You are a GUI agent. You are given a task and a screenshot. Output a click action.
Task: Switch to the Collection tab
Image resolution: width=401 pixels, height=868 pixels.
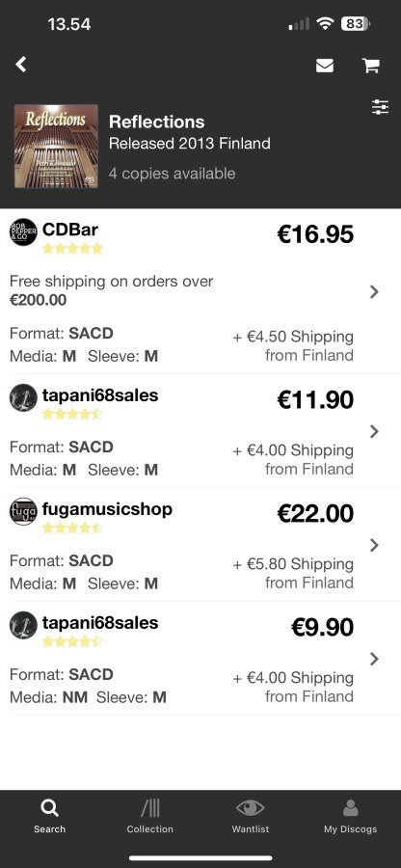click(149, 816)
